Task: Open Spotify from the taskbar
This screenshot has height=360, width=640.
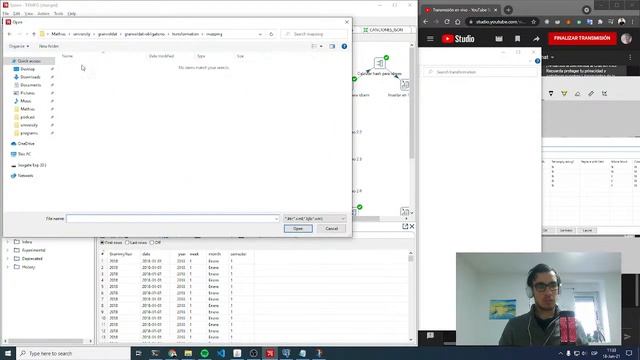Action: point(204,353)
